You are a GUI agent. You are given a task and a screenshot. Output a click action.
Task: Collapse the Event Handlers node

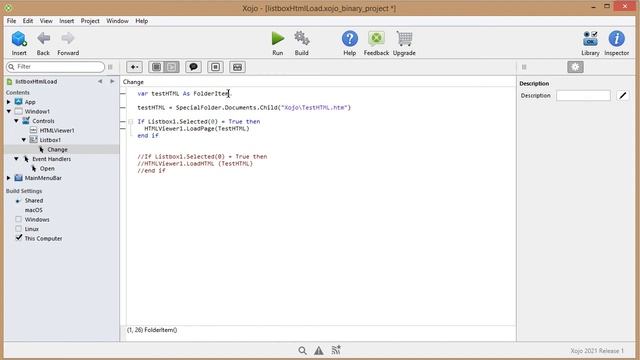click(16, 159)
